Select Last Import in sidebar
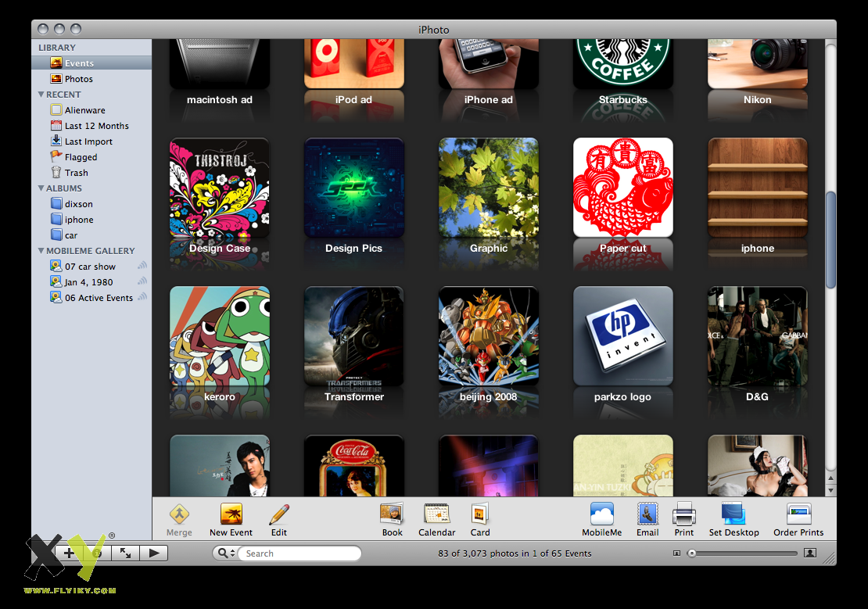Viewport: 868px width, 609px height. (x=91, y=142)
